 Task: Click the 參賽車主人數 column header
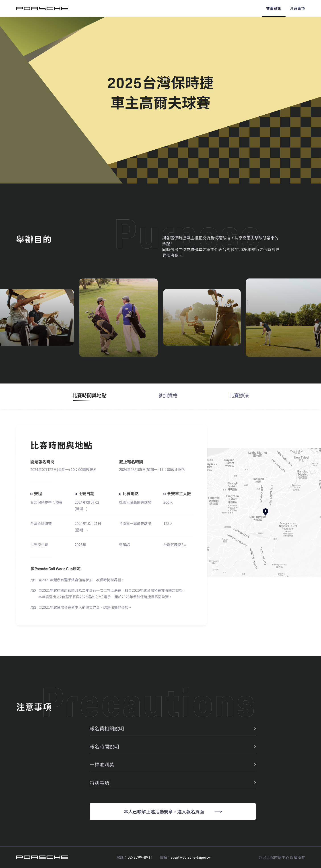pyautogui.click(x=177, y=494)
